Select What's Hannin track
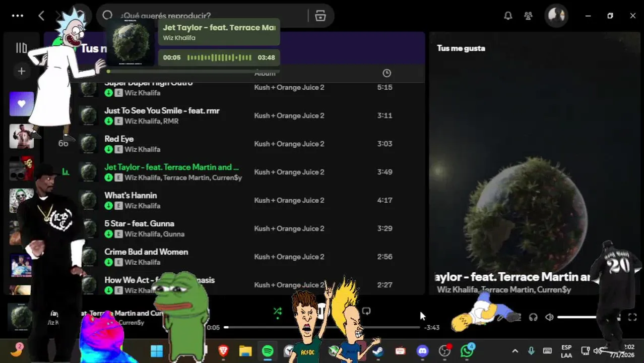The width and height of the screenshot is (644, 363). point(131,195)
